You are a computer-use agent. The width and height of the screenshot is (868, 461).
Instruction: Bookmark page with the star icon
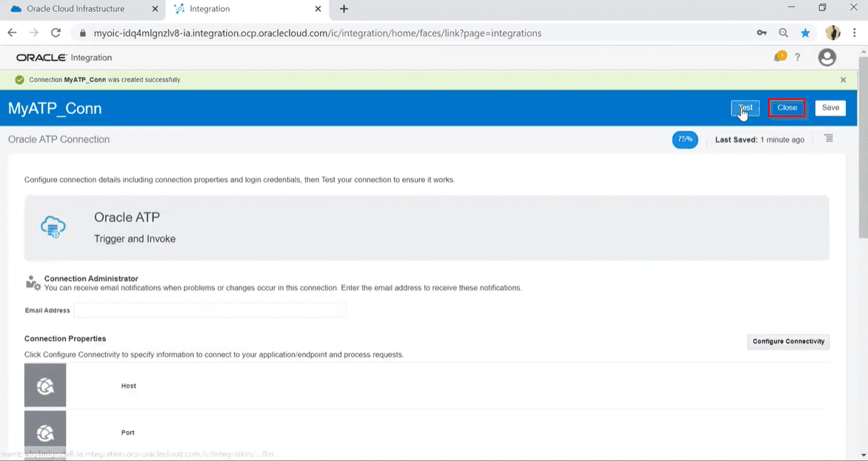pyautogui.click(x=806, y=33)
